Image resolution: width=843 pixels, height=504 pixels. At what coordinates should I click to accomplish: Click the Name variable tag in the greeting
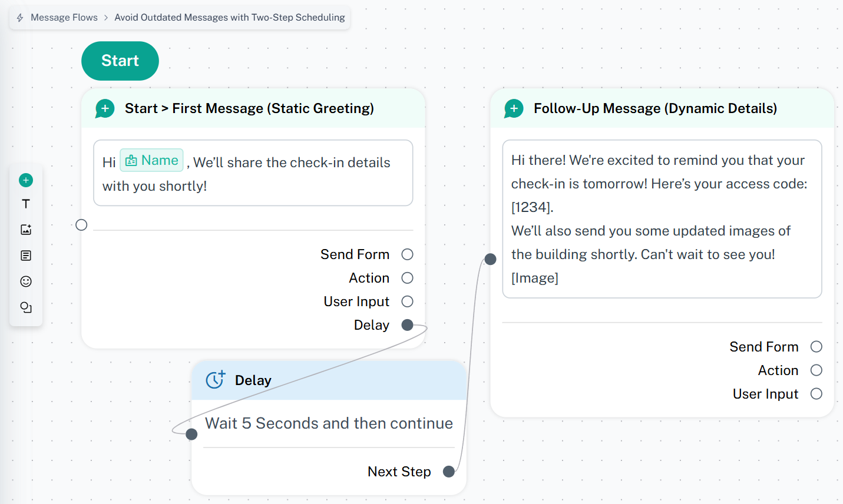[x=152, y=160]
